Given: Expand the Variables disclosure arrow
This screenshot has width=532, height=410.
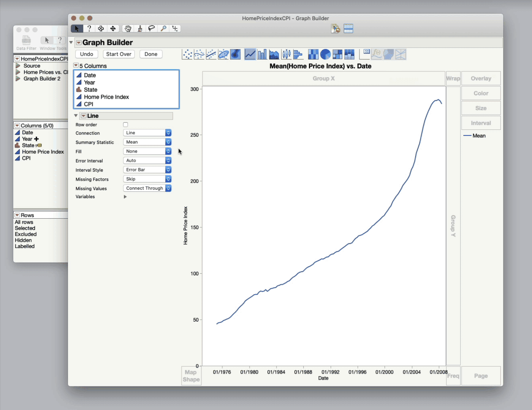Looking at the screenshot, I should pyautogui.click(x=125, y=197).
